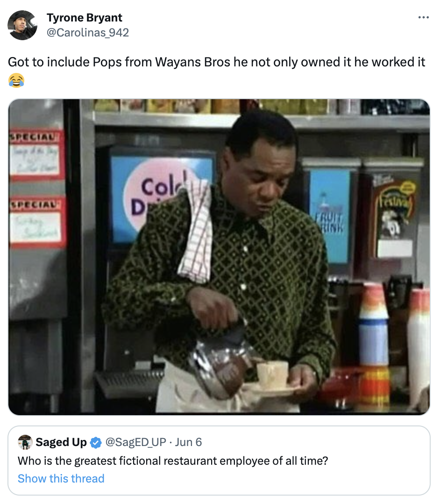Screen dimensions: 440x504
Task: Open the quoted tweet card border area
Action: point(219,460)
